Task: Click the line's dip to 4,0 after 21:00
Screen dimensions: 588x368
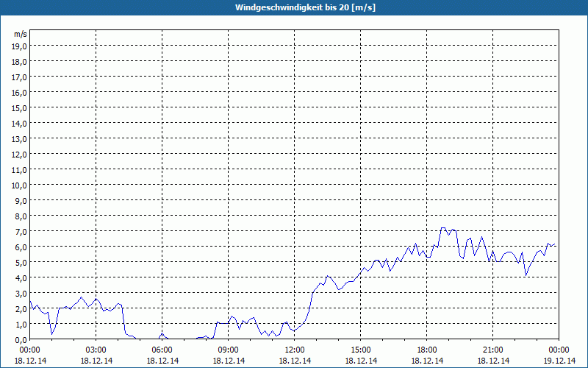Action: [526, 275]
